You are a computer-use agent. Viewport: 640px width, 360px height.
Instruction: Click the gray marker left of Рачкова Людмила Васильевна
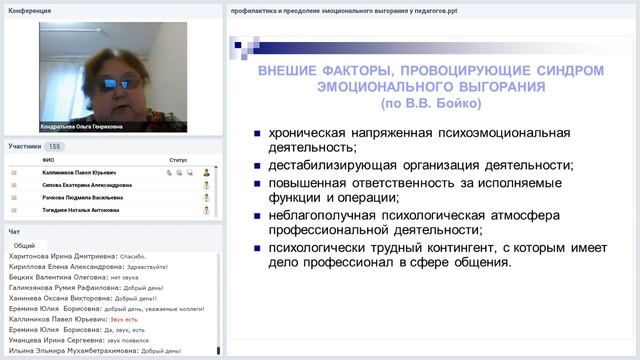[14, 198]
